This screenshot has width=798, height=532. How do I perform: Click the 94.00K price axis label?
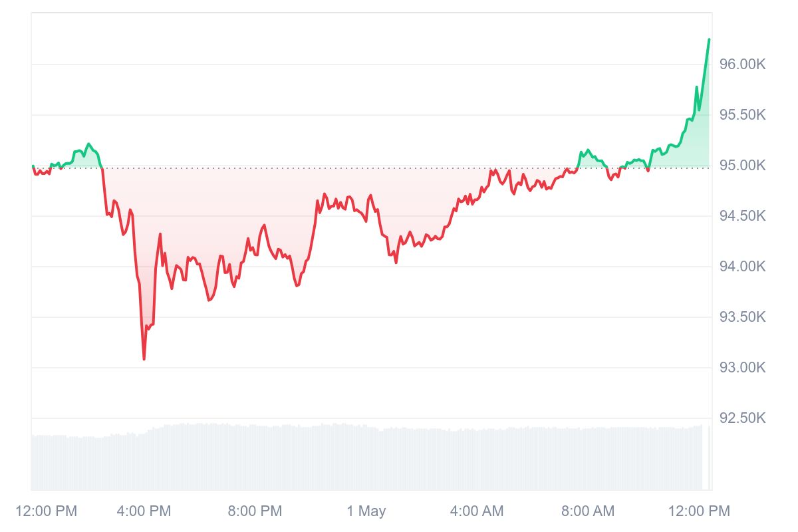pos(743,267)
